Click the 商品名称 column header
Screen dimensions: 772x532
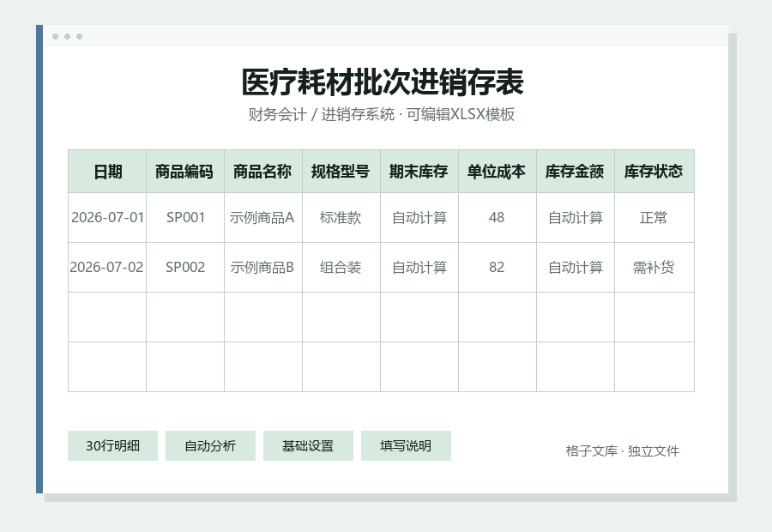[x=263, y=172]
